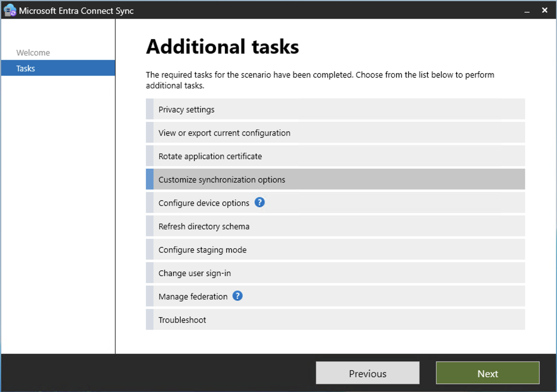
Task: Click the help icon beside Manage federation
Action: pos(238,296)
